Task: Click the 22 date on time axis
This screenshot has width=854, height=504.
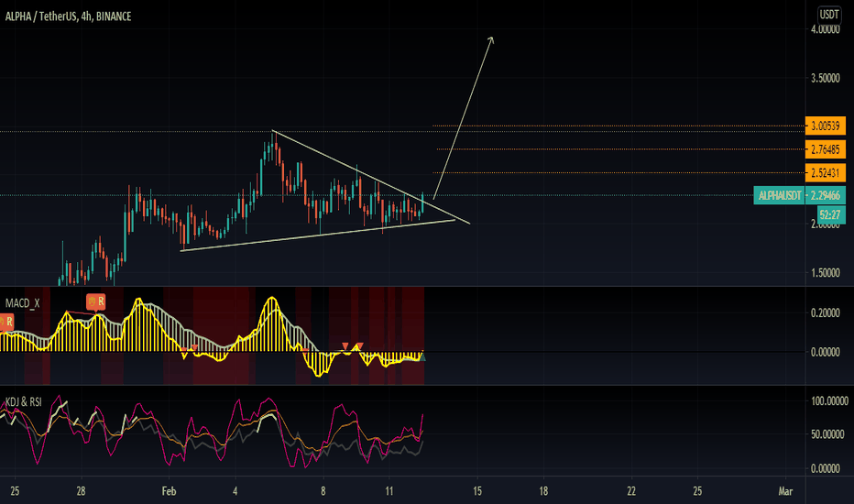Action: pos(631,491)
